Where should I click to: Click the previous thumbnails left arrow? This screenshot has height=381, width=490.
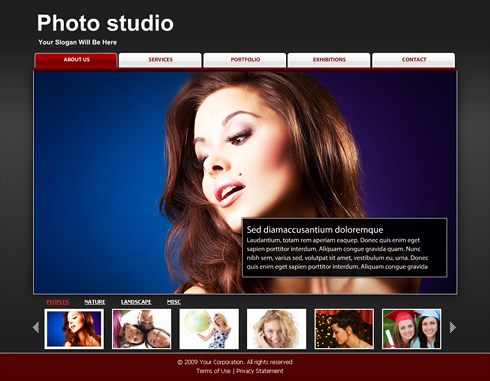click(36, 327)
